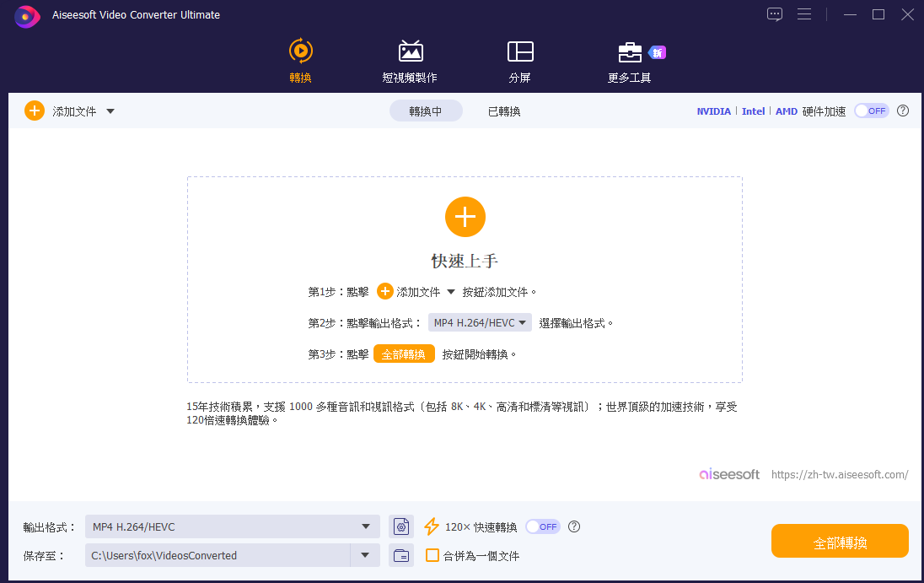Select the 轉換中 tab
This screenshot has height=583, width=924.
tap(426, 111)
